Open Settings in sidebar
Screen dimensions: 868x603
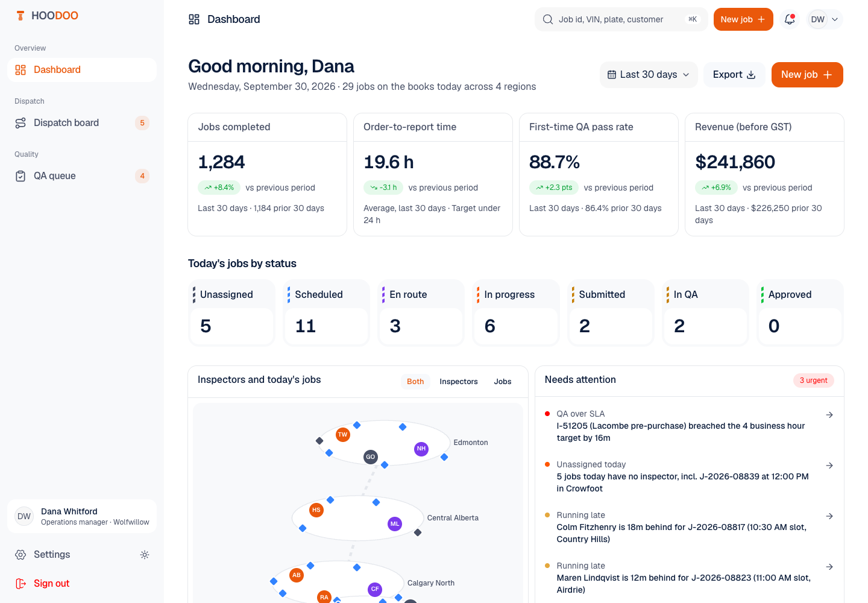pos(71,555)
